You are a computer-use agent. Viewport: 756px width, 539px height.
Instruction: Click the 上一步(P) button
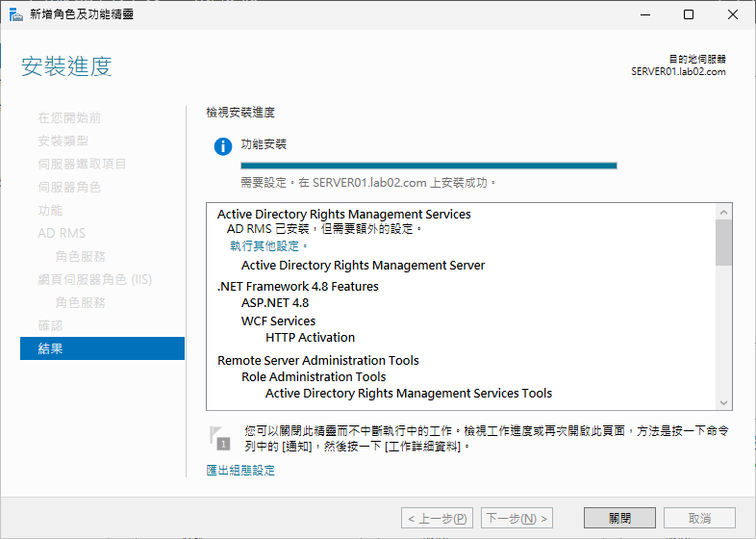437,518
